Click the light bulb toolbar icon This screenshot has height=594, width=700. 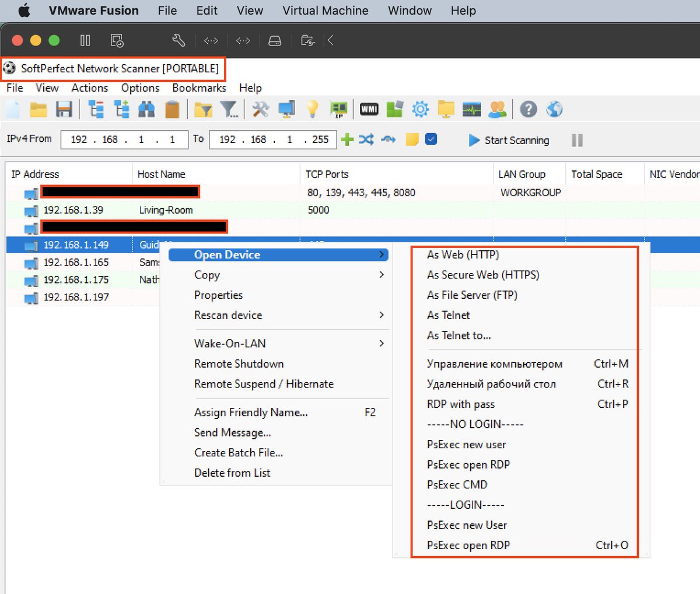click(x=313, y=109)
